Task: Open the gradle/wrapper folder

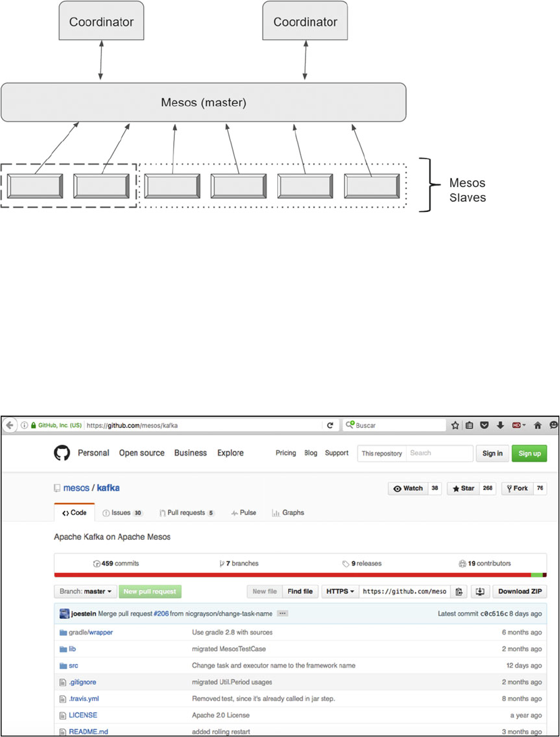Action: 90,632
